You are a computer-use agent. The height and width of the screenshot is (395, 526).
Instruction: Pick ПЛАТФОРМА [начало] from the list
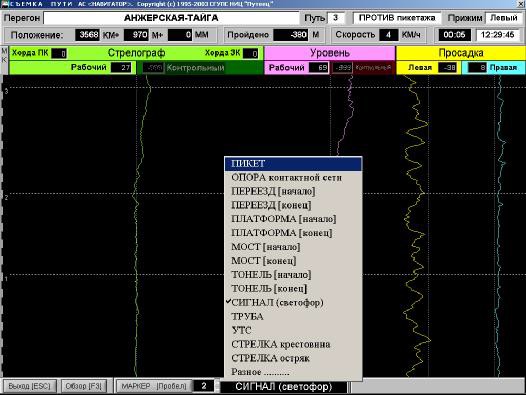point(293,219)
